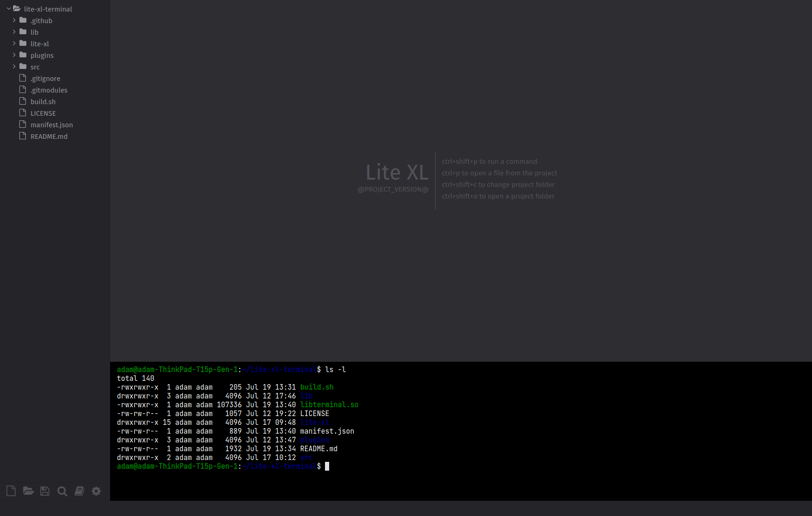Click the book icon in the bottom toolbar
The height and width of the screenshot is (516, 812).
(x=79, y=491)
